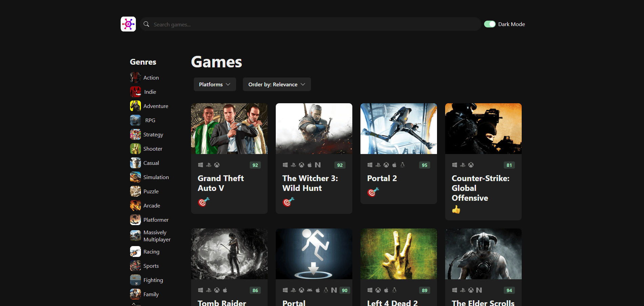
Task: Click Android platform icon on Portal card
Action: [310, 290]
